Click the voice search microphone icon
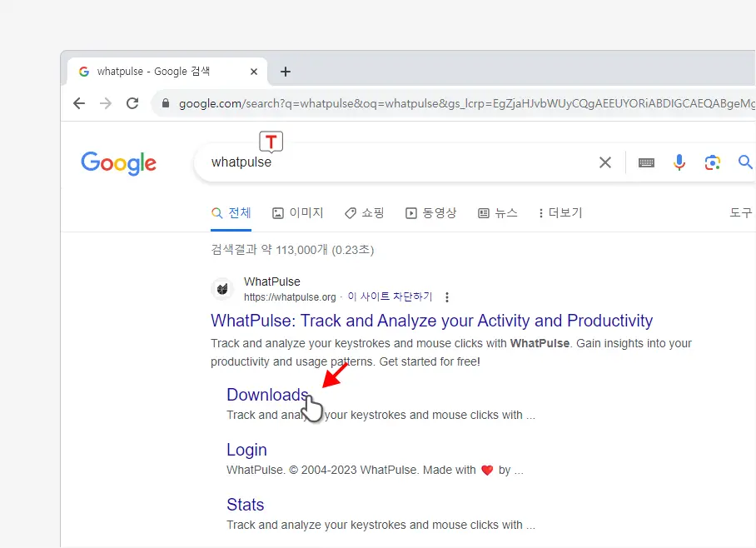The width and height of the screenshot is (756, 548). pyautogui.click(x=679, y=162)
